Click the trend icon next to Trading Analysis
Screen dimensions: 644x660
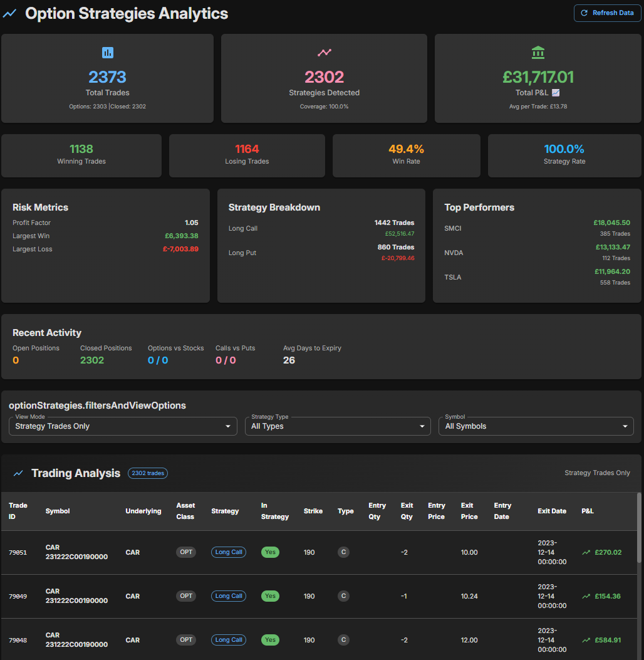click(19, 473)
